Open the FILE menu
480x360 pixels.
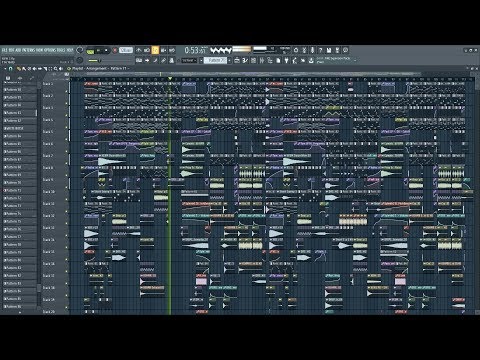tap(4, 50)
